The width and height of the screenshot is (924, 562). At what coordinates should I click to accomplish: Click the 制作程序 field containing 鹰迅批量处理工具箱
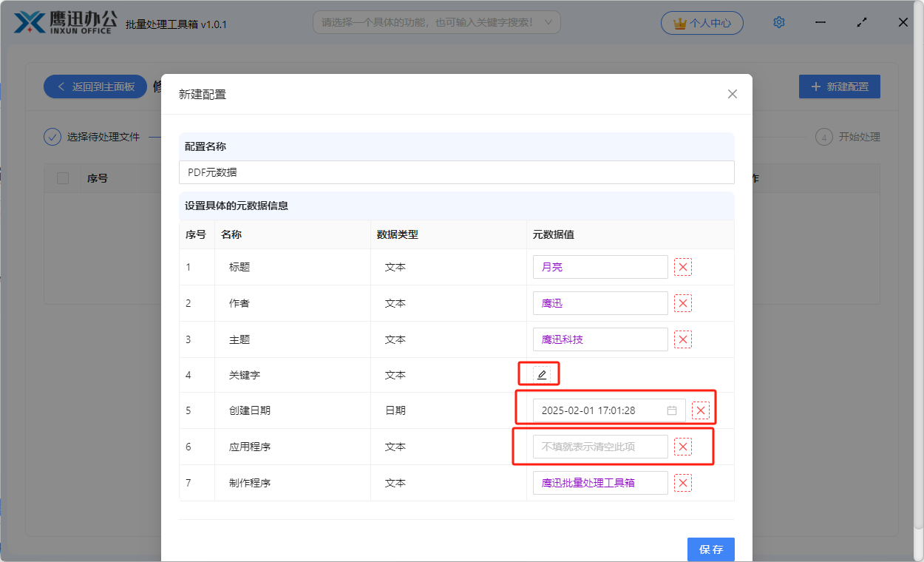point(600,483)
